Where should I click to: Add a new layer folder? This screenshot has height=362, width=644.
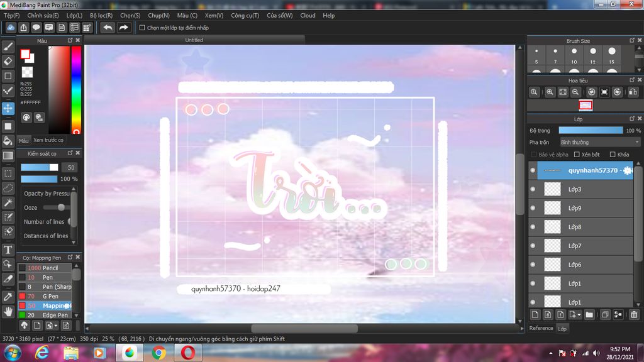(589, 315)
